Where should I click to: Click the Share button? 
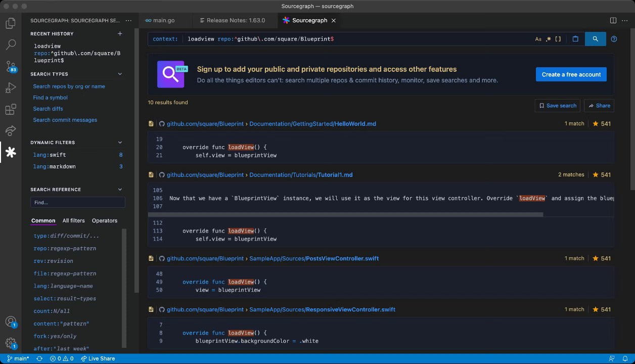click(x=599, y=106)
